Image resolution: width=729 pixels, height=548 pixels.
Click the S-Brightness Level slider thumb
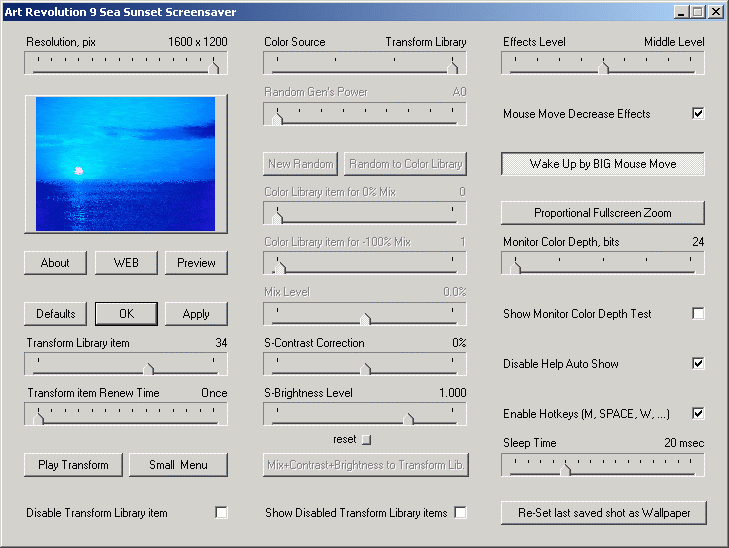(408, 417)
